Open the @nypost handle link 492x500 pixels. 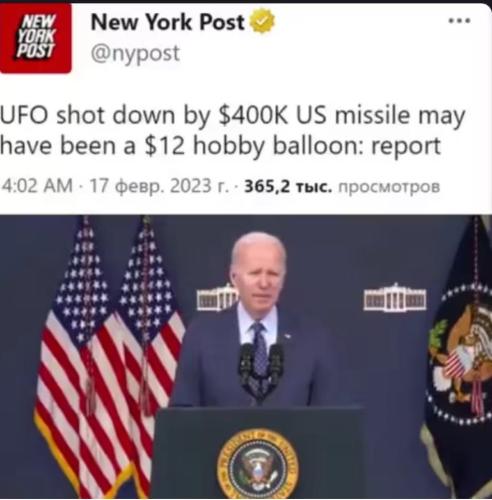[135, 53]
